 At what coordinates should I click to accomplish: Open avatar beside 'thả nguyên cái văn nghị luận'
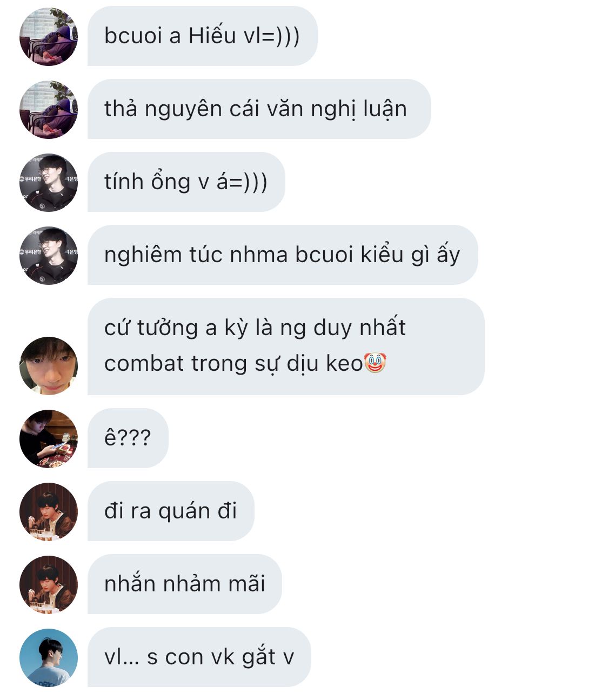pyautogui.click(x=49, y=110)
